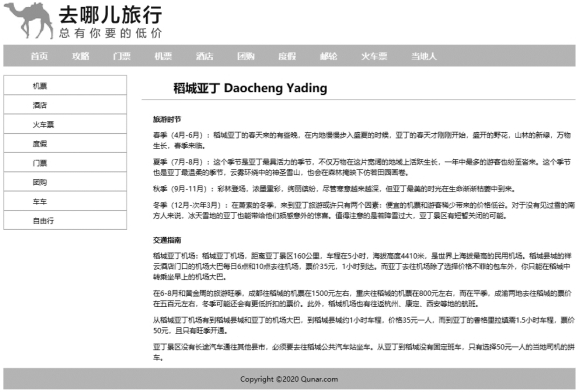This screenshot has height=392, width=579.
Task: Choose 度假 in the left sidebar list
Action: [x=65, y=143]
